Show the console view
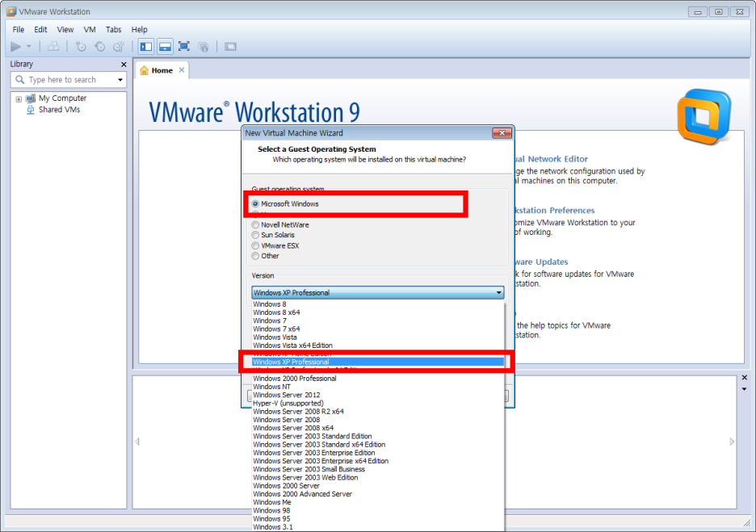Screen dimensions: 756x532 point(230,46)
